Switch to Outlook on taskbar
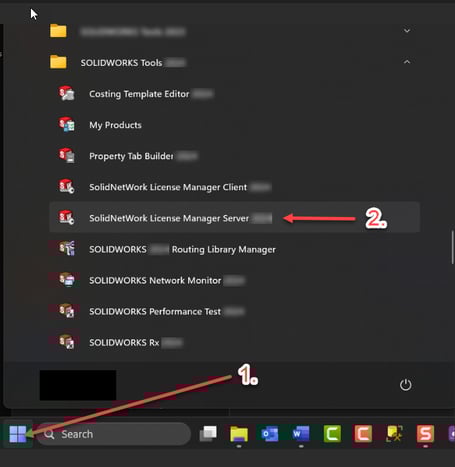The height and width of the screenshot is (467, 455). [x=270, y=434]
